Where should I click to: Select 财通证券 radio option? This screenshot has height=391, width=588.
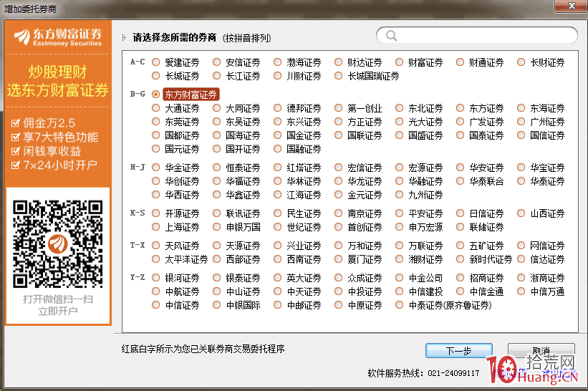pos(460,62)
